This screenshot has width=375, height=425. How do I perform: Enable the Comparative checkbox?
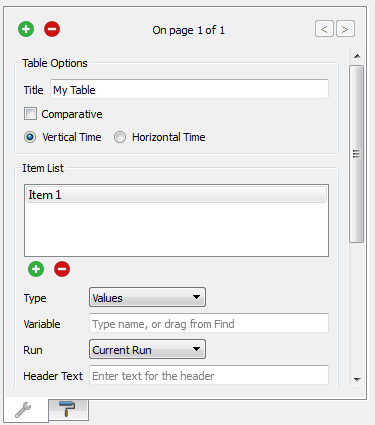tap(30, 114)
